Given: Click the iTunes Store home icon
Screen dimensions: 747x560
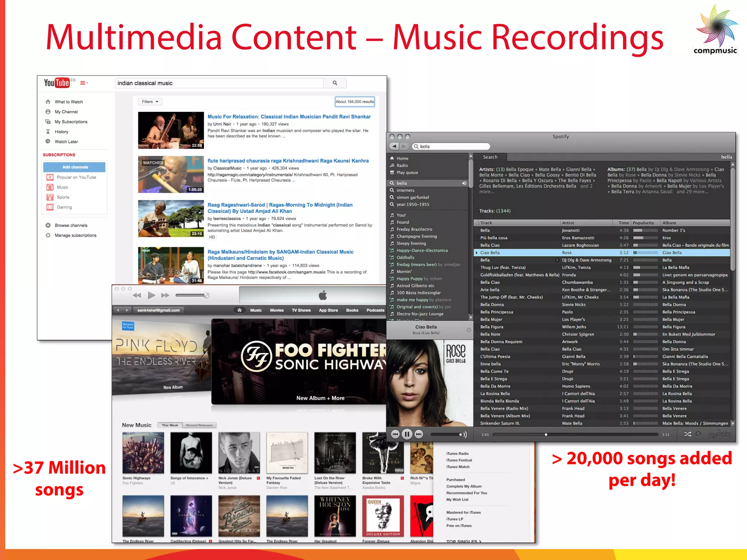Looking at the screenshot, I should (x=239, y=310).
